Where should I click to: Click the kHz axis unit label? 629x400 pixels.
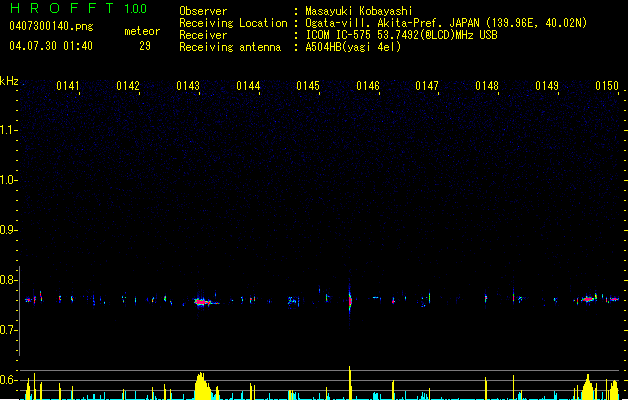(x=9, y=81)
